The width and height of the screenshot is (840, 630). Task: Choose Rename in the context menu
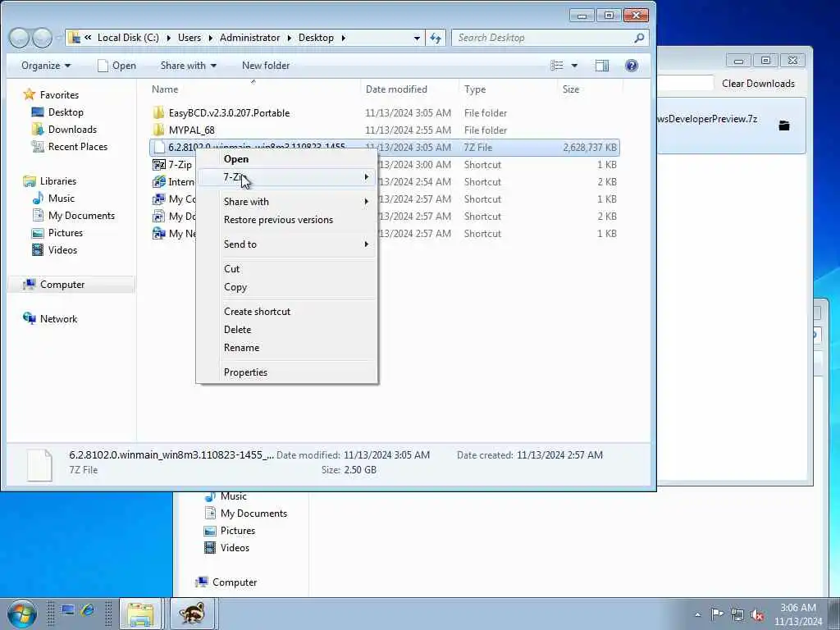tap(288, 348)
